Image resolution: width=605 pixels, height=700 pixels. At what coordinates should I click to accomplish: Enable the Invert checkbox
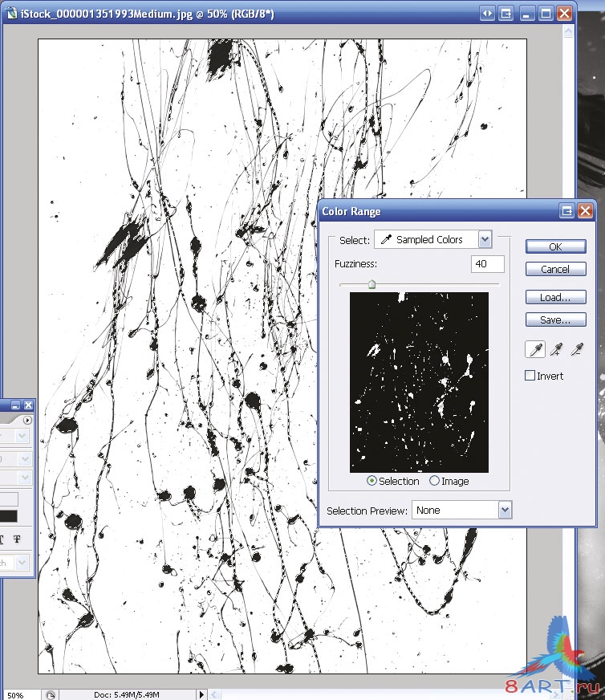click(530, 376)
